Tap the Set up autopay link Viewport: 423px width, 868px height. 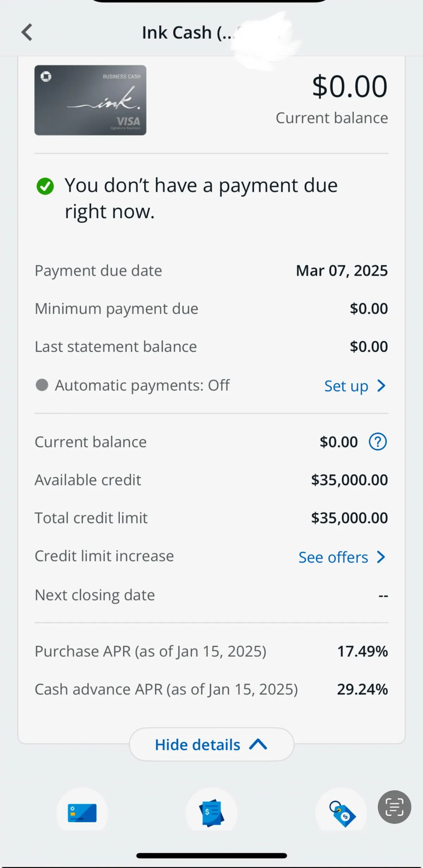[346, 386]
